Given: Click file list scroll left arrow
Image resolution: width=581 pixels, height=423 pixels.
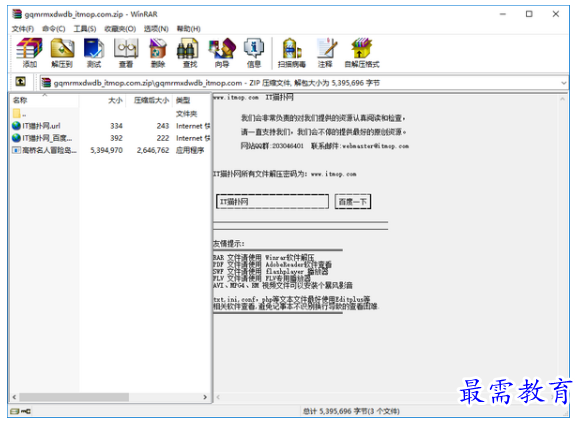Looking at the screenshot, I should click(14, 397).
